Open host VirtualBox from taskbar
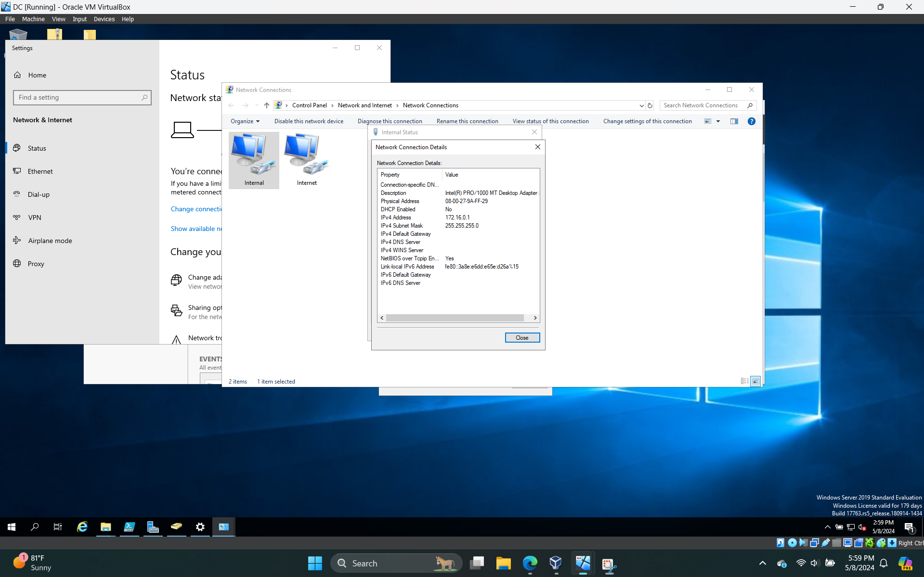 point(556,563)
